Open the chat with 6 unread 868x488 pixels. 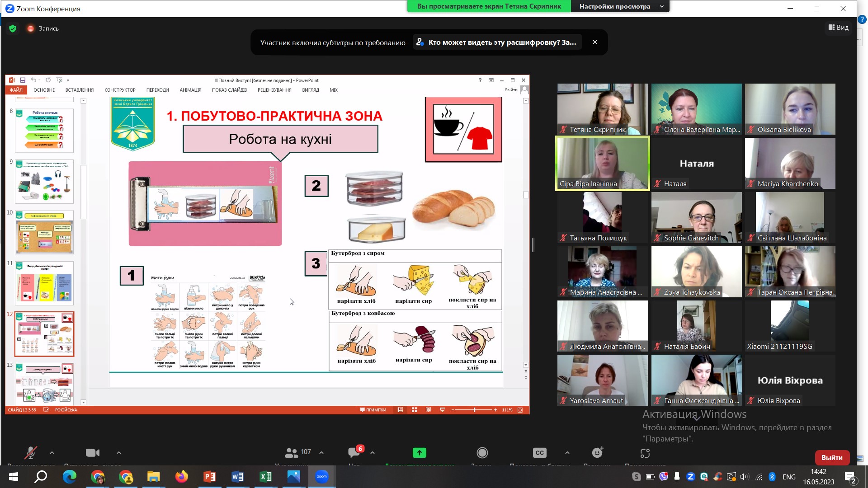point(354,453)
